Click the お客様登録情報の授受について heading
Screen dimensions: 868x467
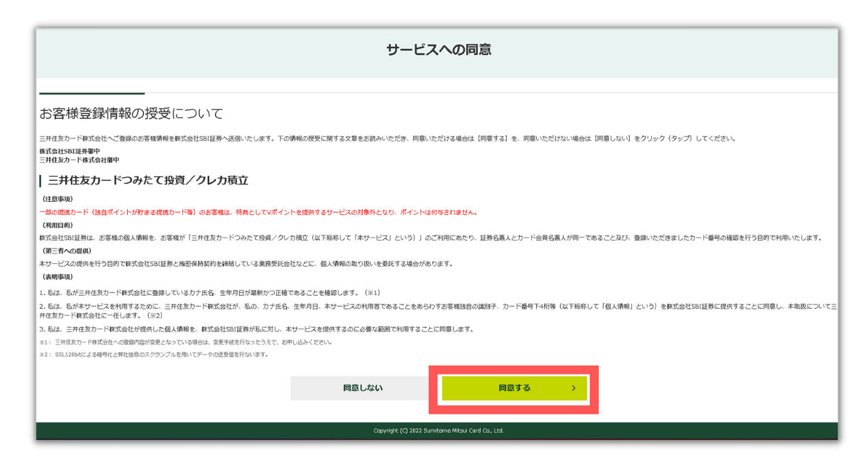click(x=131, y=113)
